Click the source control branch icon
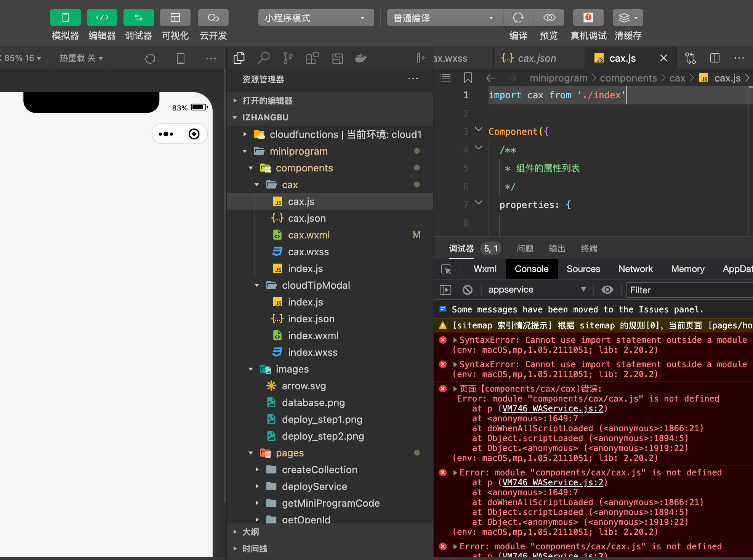This screenshot has width=753, height=560. (288, 58)
